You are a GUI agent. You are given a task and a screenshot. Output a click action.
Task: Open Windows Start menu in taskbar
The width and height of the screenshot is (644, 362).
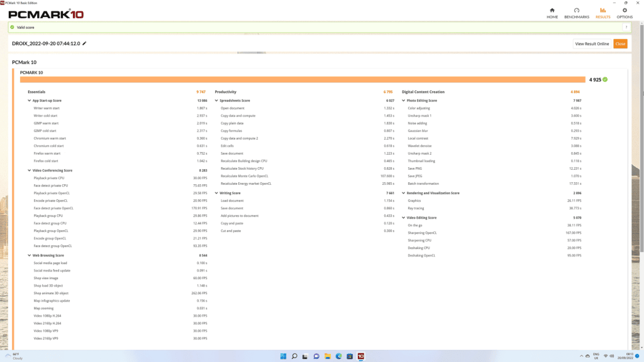(283, 356)
